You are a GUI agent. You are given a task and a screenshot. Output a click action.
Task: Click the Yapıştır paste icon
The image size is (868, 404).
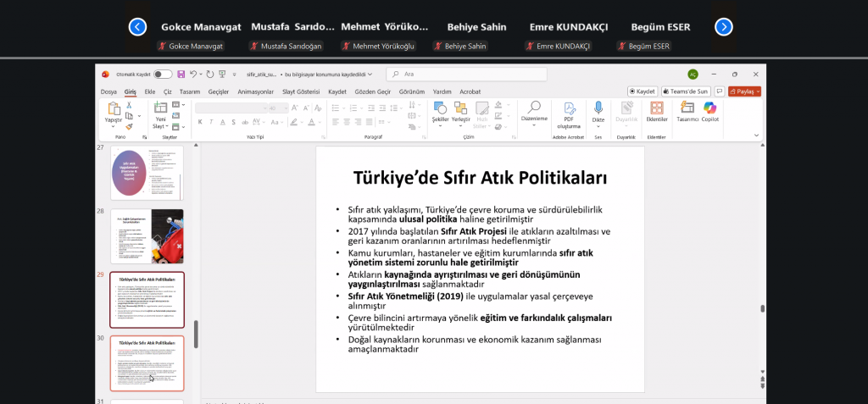tap(114, 110)
